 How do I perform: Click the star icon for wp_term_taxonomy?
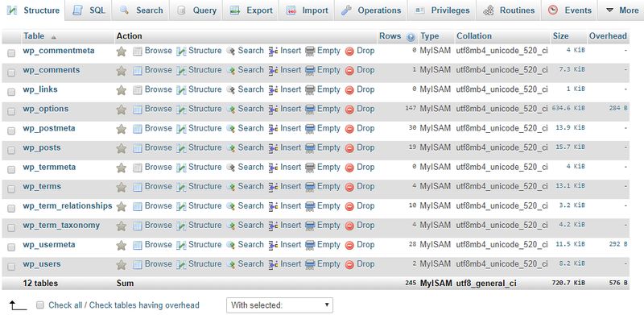[122, 226]
